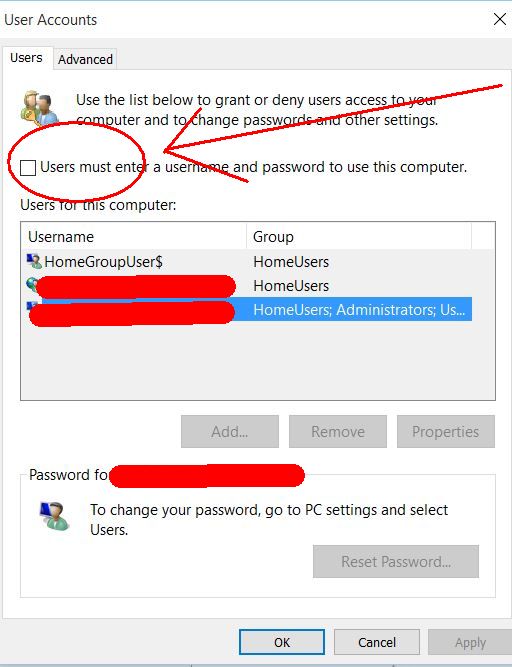Click the user icon beside Password section text

[54, 516]
